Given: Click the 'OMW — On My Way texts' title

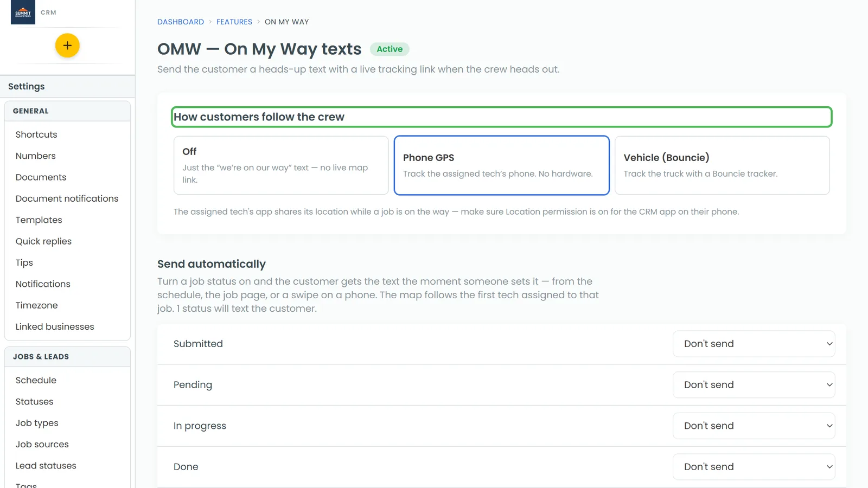Looking at the screenshot, I should coord(259,49).
